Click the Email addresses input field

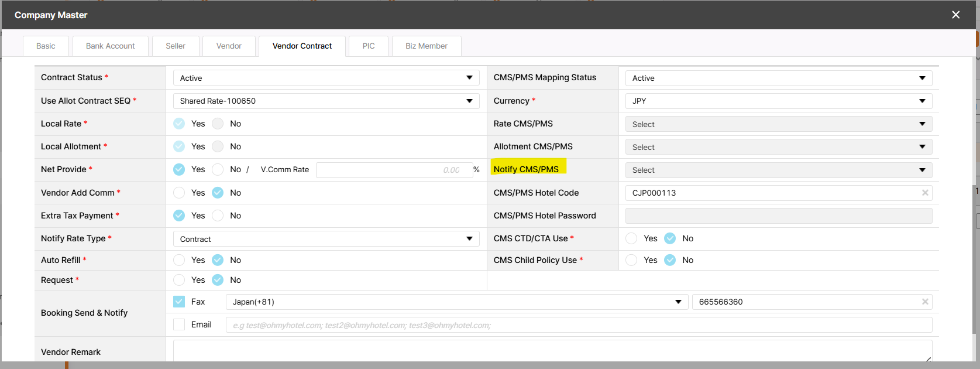click(578, 325)
